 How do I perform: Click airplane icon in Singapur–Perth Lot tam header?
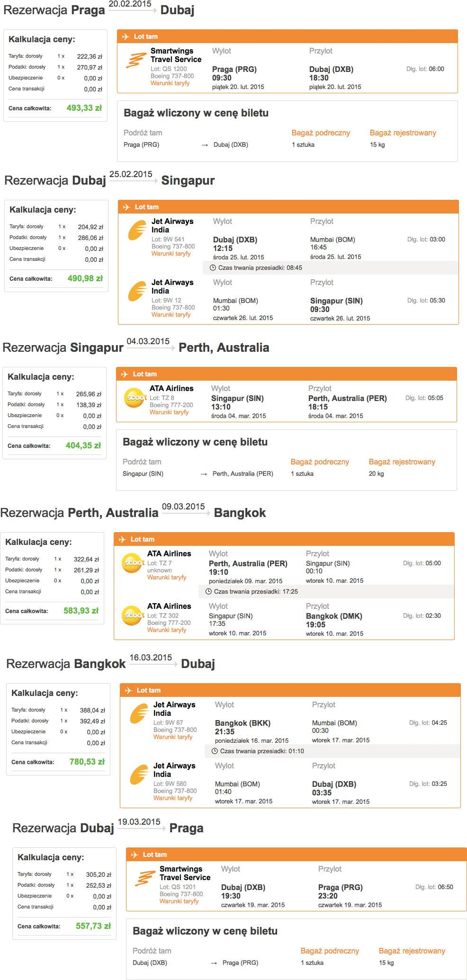click(x=125, y=374)
